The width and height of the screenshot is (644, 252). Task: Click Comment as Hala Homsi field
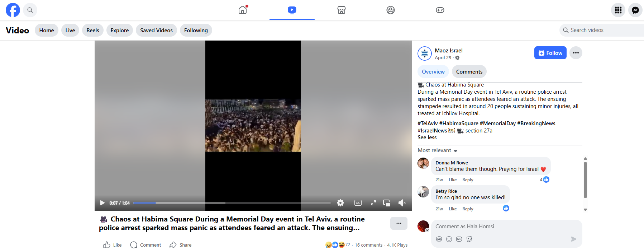click(x=507, y=227)
